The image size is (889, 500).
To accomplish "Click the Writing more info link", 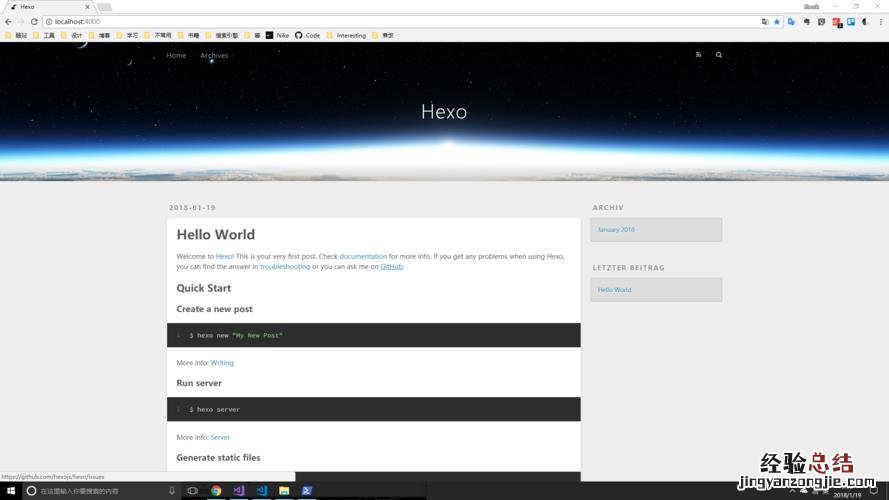I will 222,363.
